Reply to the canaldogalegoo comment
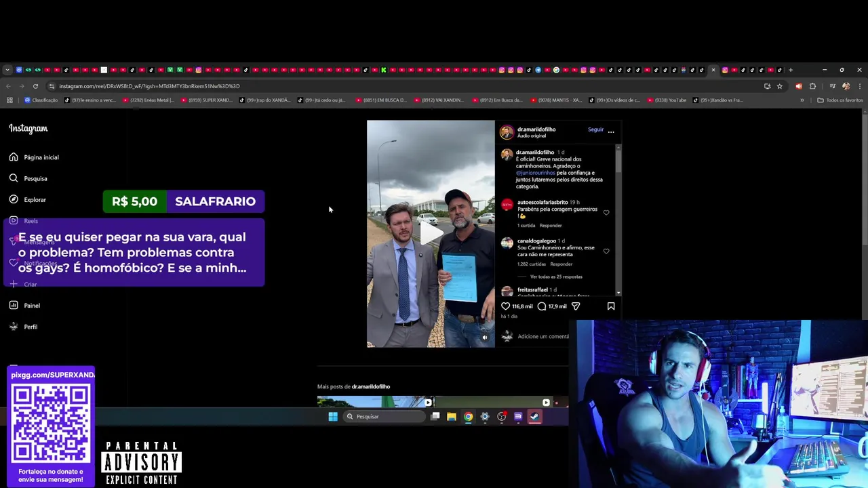This screenshot has width=868, height=488. click(561, 264)
